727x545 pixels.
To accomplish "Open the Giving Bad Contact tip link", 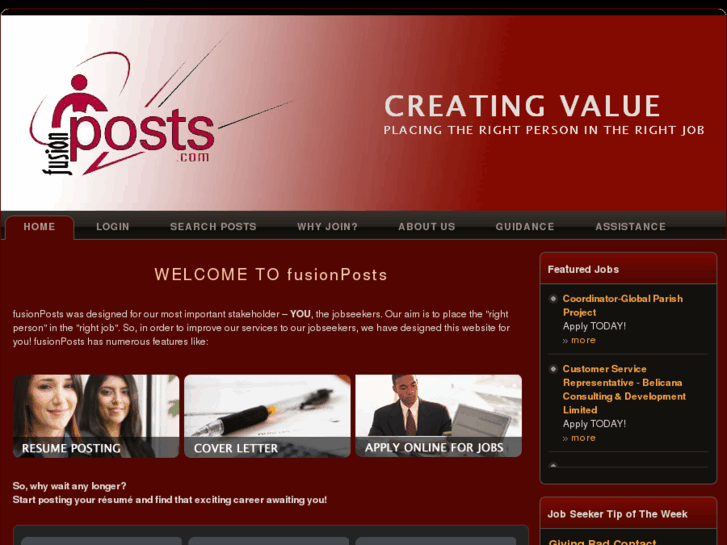I will 602,541.
